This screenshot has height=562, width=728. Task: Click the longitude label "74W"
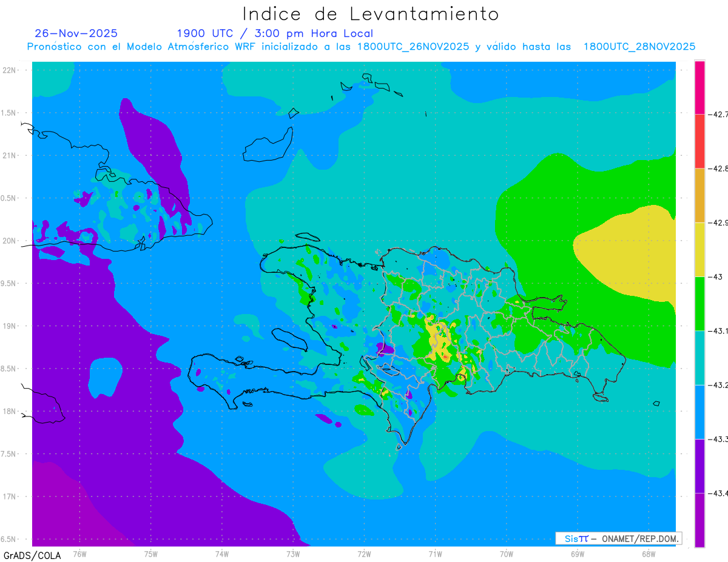point(221,554)
